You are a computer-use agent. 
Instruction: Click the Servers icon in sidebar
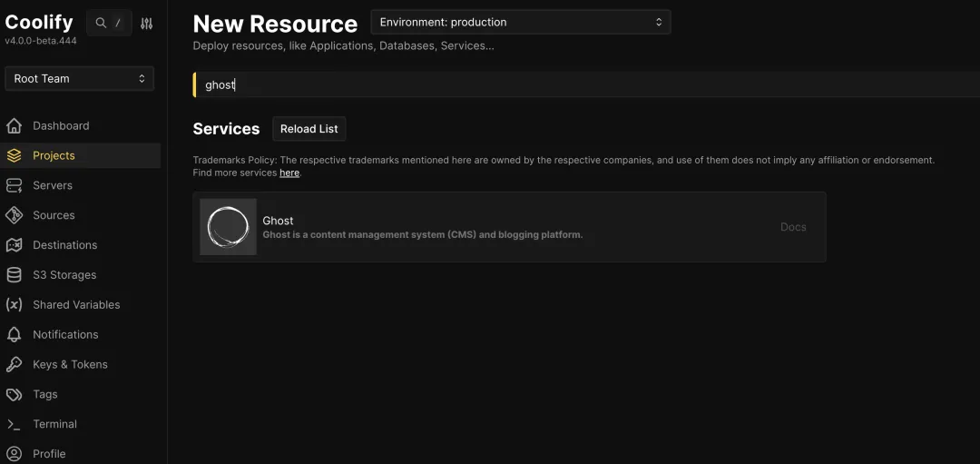[14, 185]
